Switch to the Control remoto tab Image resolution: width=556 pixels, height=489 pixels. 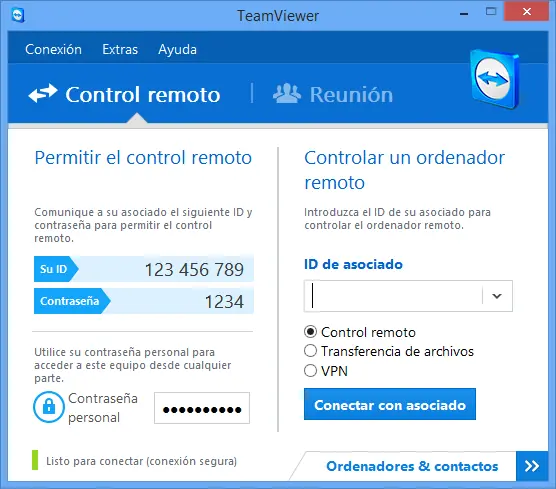click(x=124, y=94)
